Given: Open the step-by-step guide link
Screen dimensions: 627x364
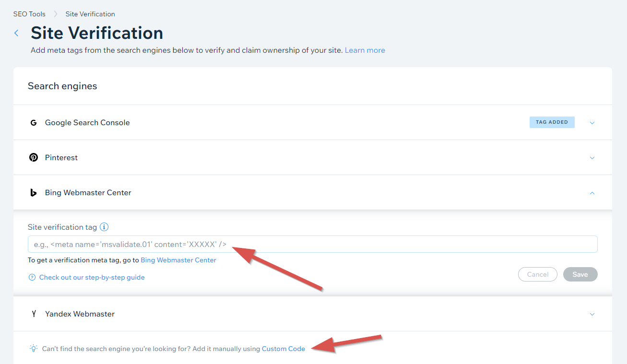Looking at the screenshot, I should (92, 277).
